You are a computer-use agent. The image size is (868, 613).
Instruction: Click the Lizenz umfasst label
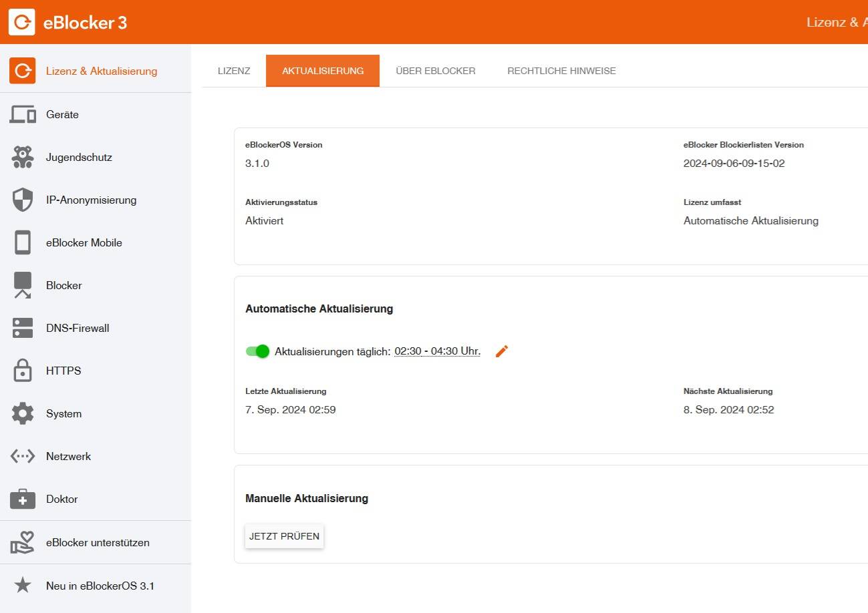click(x=712, y=202)
